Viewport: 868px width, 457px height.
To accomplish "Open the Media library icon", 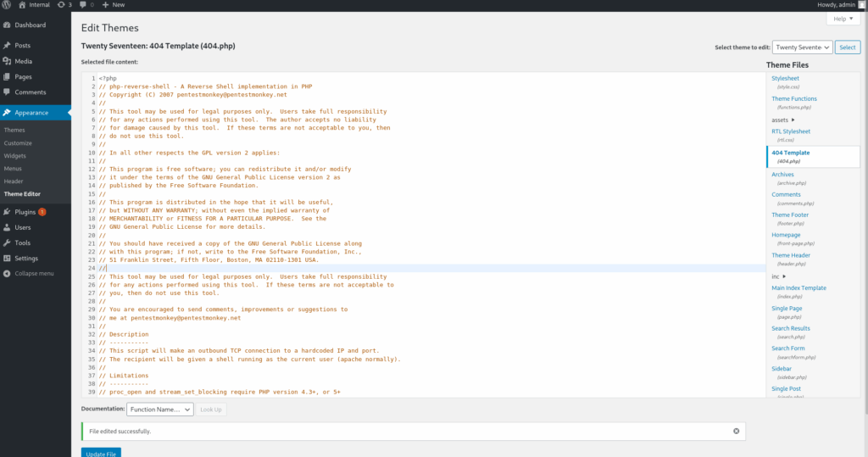I will point(7,61).
